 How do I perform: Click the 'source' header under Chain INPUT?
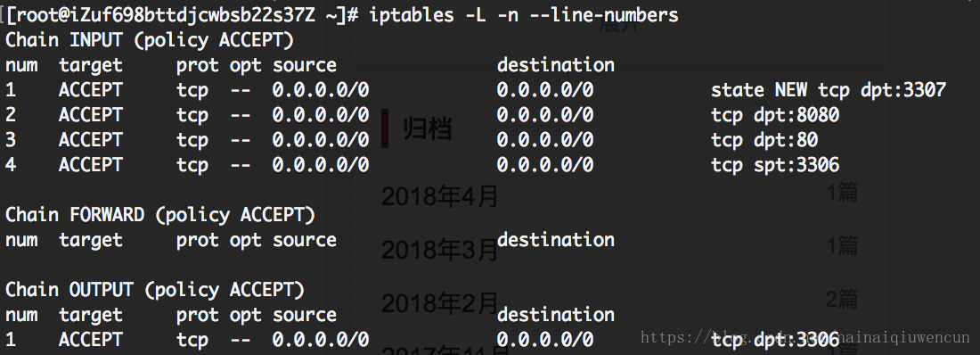click(305, 65)
